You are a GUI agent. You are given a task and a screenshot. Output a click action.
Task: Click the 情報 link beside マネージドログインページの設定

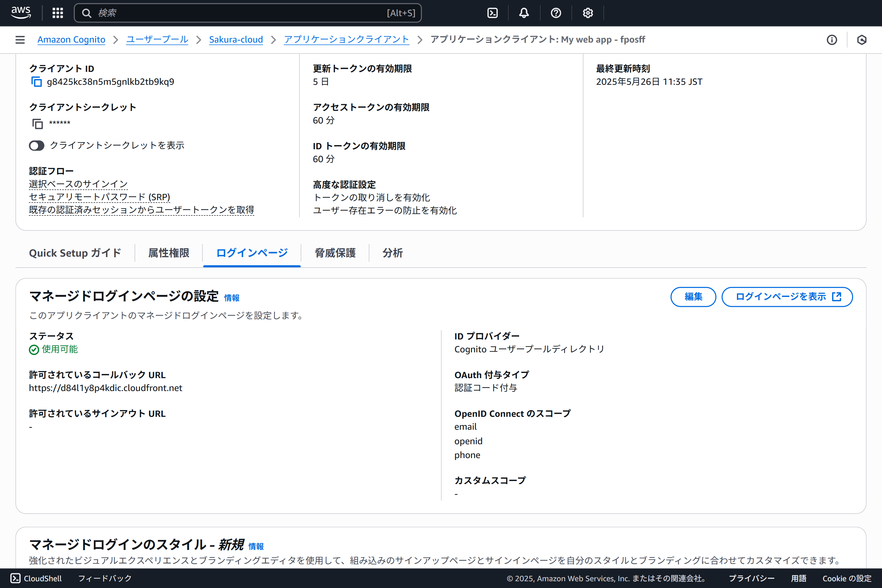point(232,298)
